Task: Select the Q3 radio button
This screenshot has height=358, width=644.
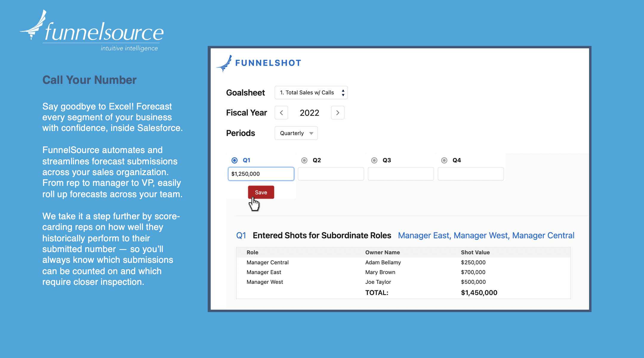Action: point(374,161)
